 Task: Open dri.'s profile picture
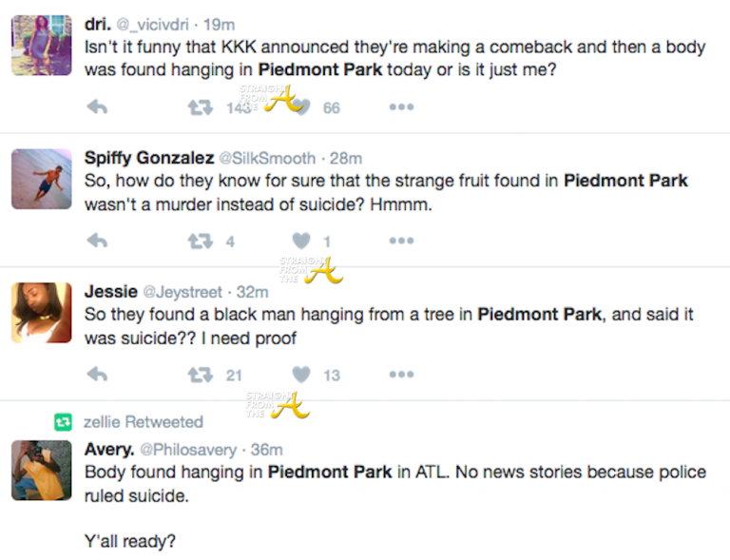point(41,45)
